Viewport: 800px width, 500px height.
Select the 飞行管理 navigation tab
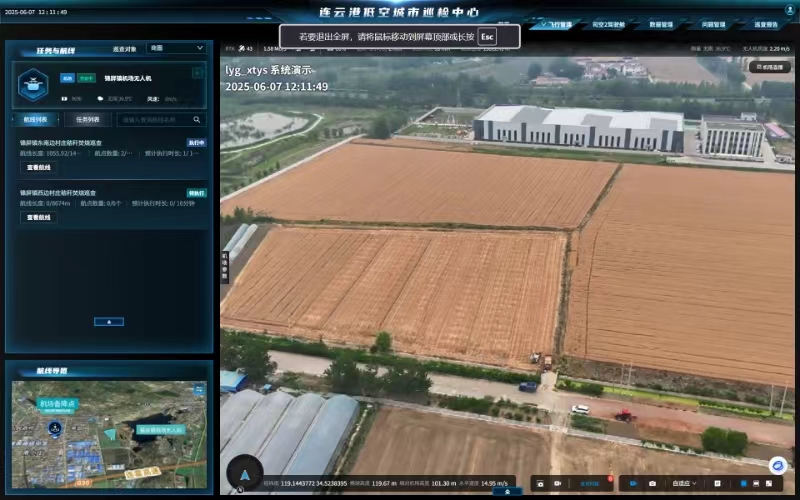[x=557, y=24]
